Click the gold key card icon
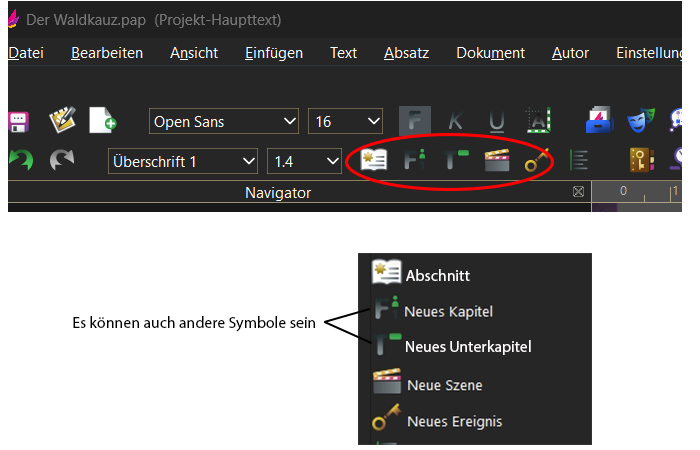This screenshot has height=450, width=700. click(642, 160)
